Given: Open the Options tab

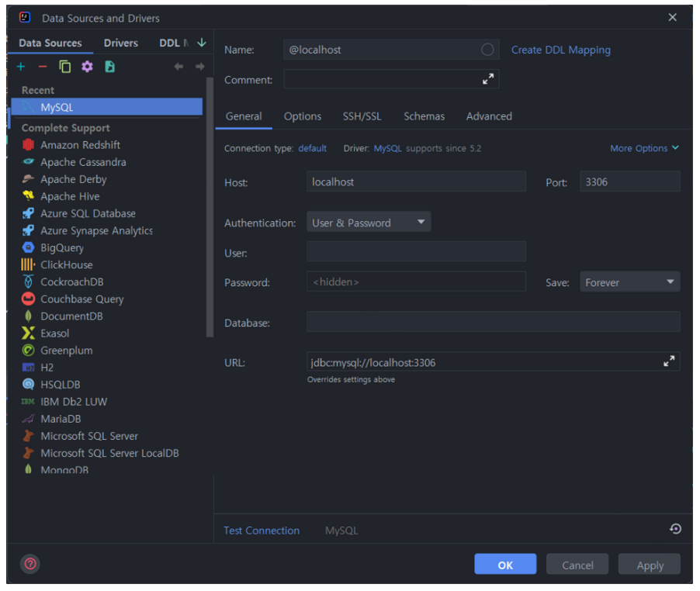Looking at the screenshot, I should click(303, 116).
